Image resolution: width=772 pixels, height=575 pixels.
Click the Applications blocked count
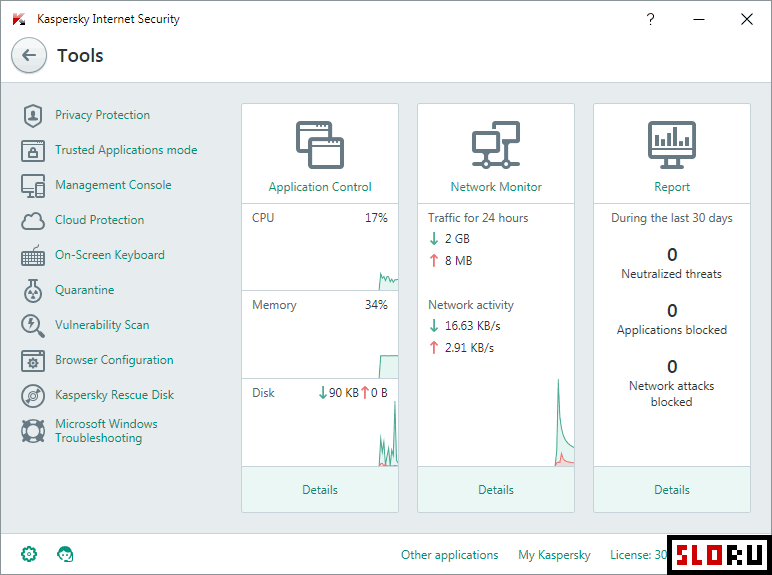coord(672,311)
